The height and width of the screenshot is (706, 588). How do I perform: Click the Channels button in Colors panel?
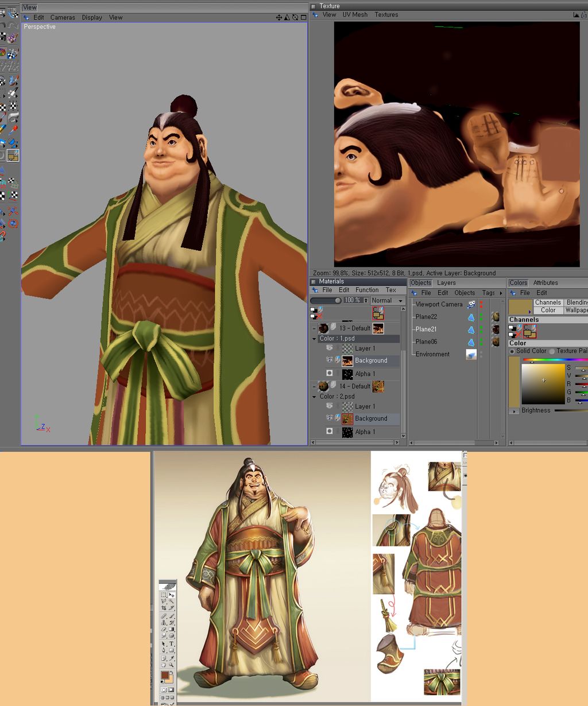click(548, 302)
